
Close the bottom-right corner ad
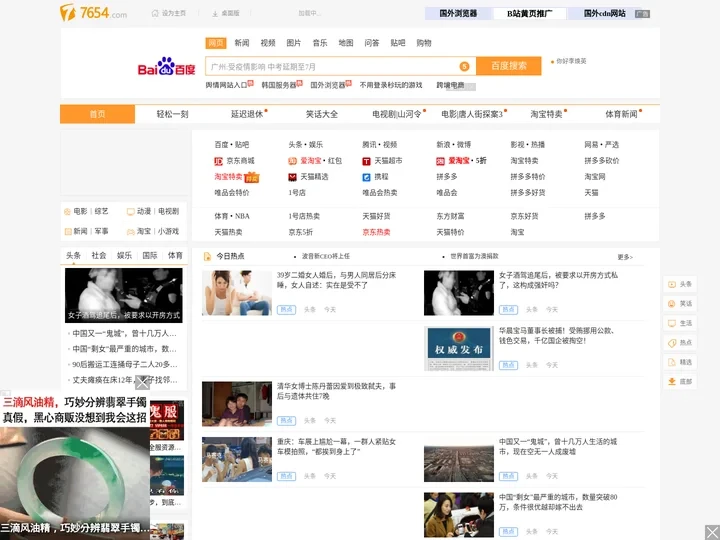pyautogui.click(x=712, y=533)
